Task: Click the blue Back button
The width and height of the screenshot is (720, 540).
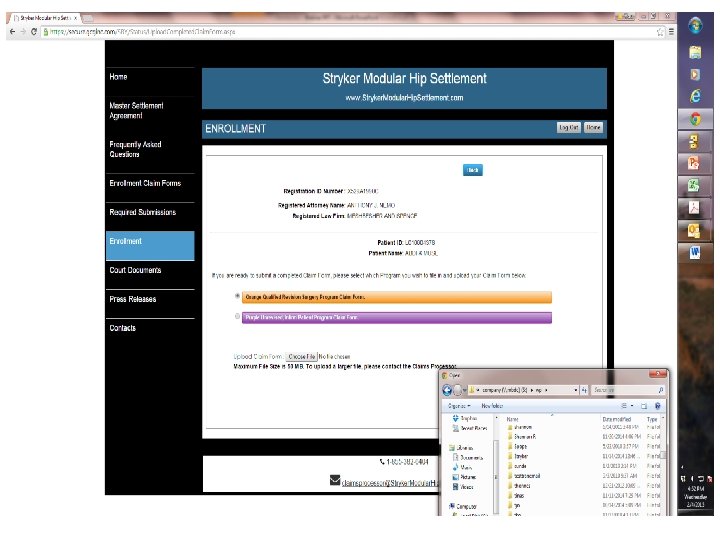Action: pos(472,170)
